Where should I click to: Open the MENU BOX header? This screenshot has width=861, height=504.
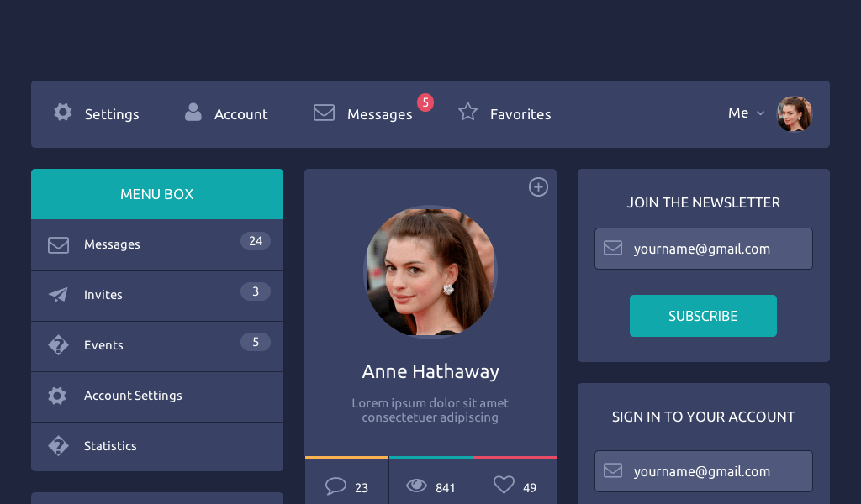[x=156, y=194]
